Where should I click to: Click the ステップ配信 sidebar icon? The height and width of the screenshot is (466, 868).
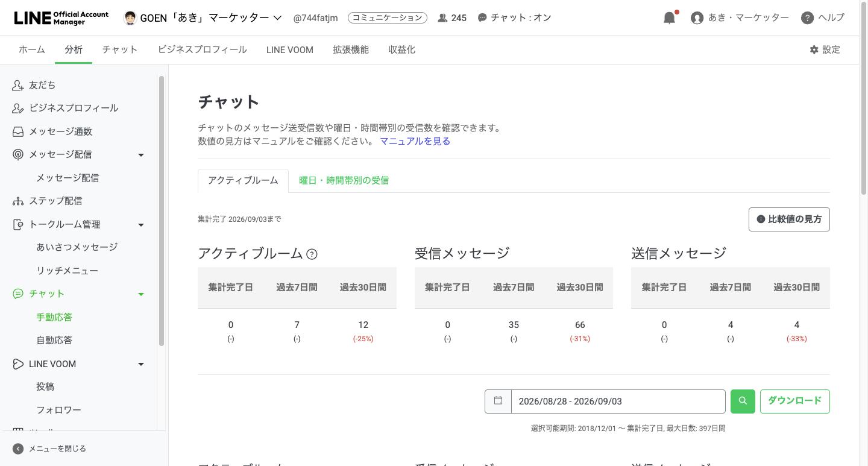18,201
